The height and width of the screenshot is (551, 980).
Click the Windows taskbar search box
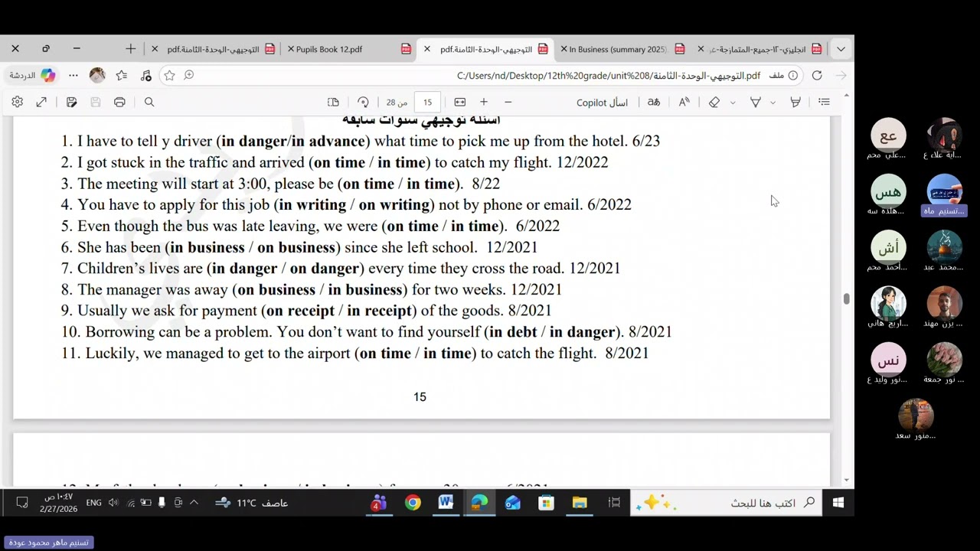click(x=726, y=503)
